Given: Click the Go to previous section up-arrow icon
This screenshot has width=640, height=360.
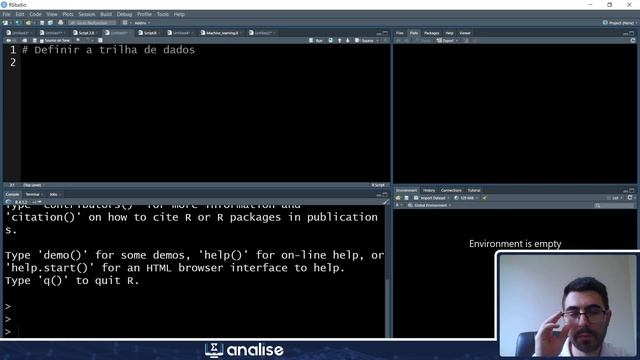Looking at the screenshot, I should pos(340,41).
